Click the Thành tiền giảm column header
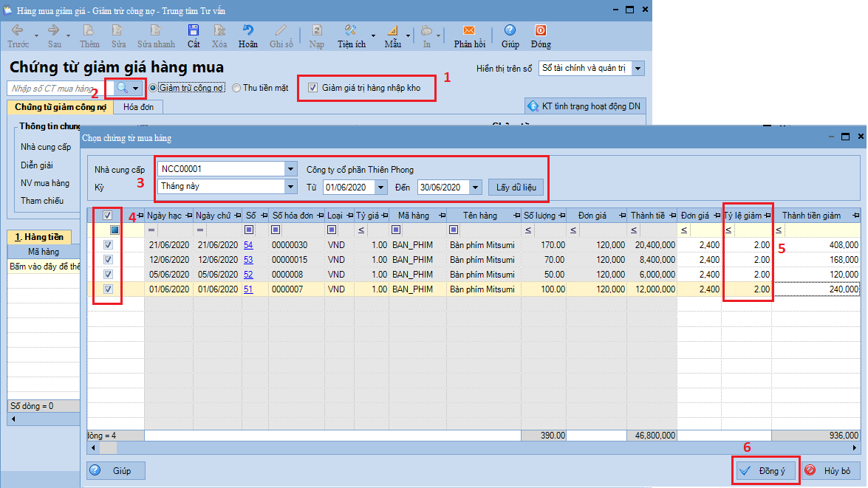Screen dimensions: 868x488 tap(816, 216)
